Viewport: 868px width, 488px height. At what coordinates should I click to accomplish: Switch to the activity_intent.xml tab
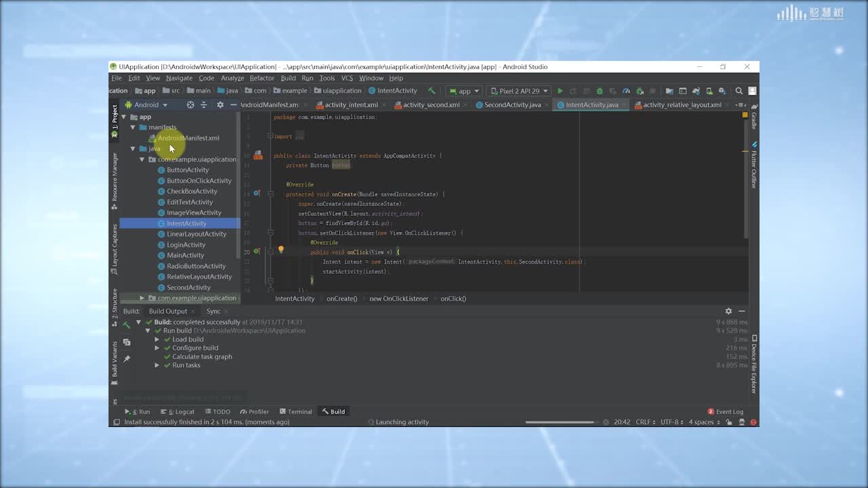point(351,105)
